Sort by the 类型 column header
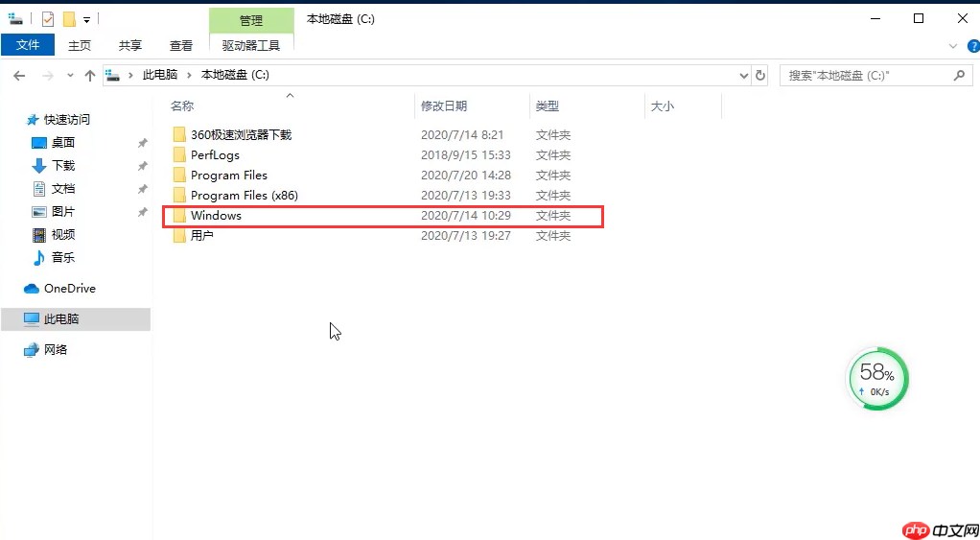The image size is (980, 540). [x=547, y=106]
